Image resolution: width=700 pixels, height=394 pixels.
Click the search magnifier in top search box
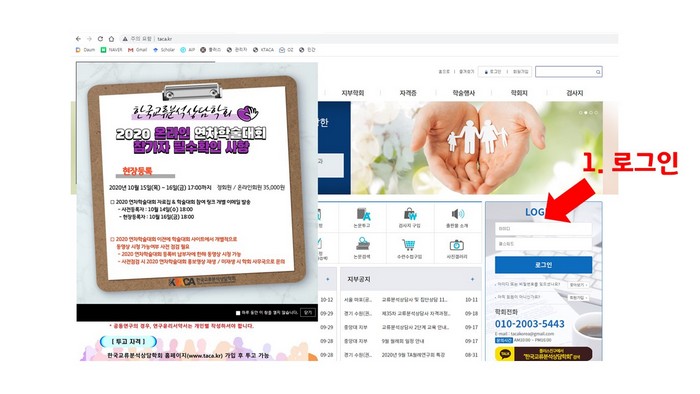(x=598, y=72)
